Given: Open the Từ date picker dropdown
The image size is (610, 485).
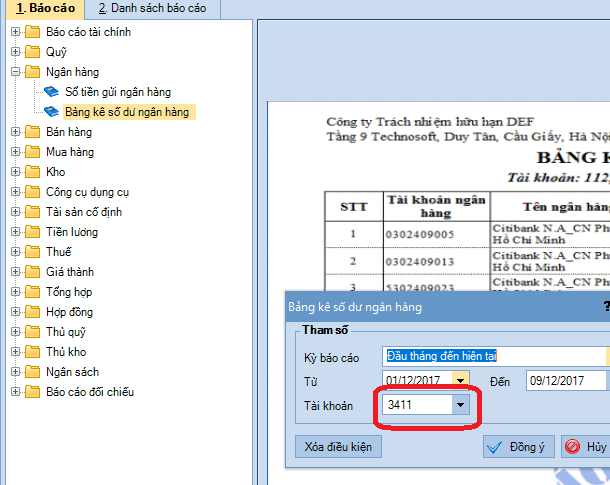Looking at the screenshot, I should [x=460, y=380].
